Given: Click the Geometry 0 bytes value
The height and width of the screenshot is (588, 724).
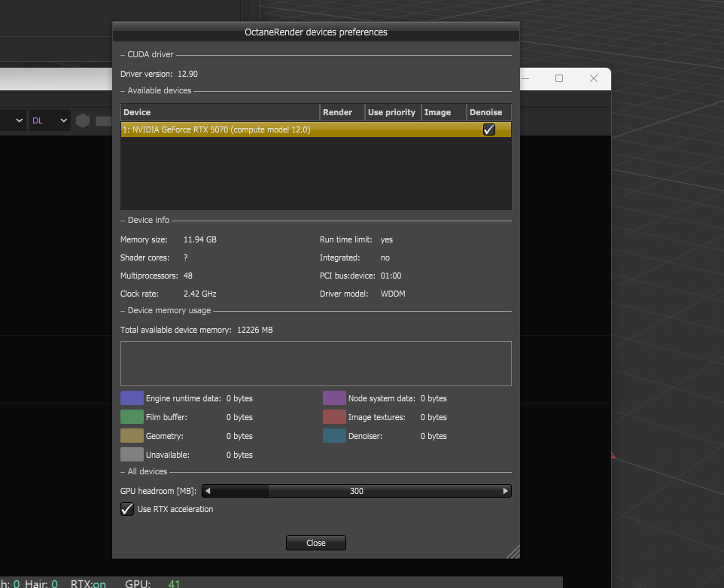Looking at the screenshot, I should click(239, 436).
